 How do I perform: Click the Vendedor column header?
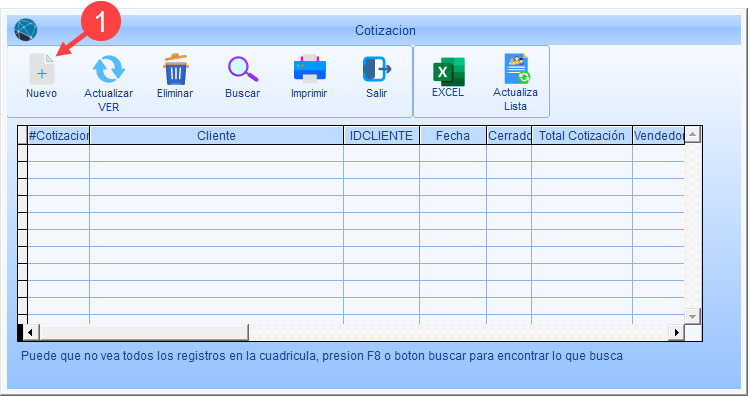tap(658, 135)
